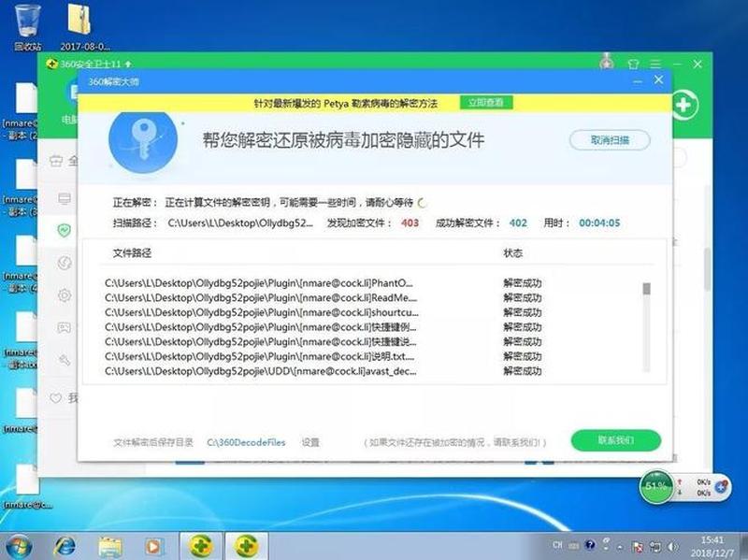This screenshot has height=560, width=748.
Task: Click the gear icon in 360安全卫士 sidebar
Action: [65, 295]
